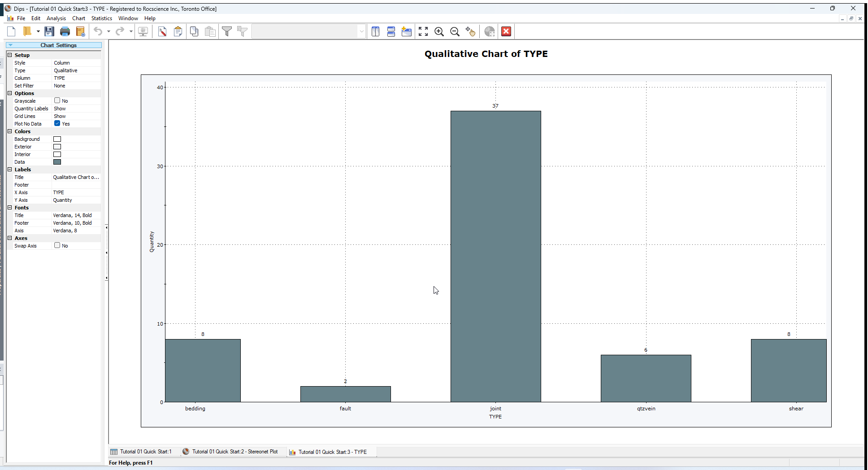
Task: Change the Data bar color swatch
Action: [x=57, y=162]
